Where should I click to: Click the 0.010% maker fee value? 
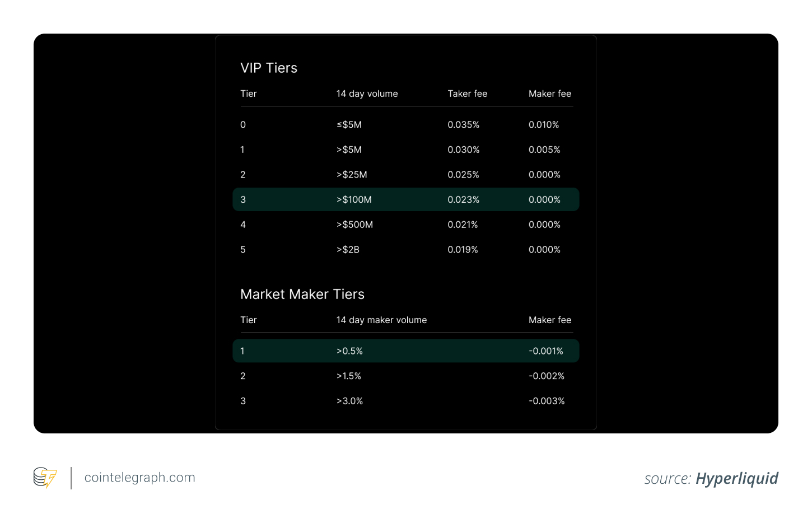(x=544, y=125)
